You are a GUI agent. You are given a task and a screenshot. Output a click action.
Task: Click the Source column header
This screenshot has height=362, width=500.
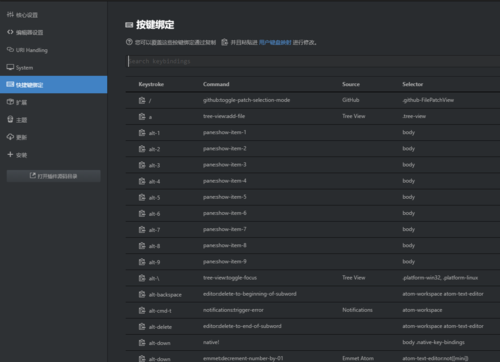tap(351, 84)
